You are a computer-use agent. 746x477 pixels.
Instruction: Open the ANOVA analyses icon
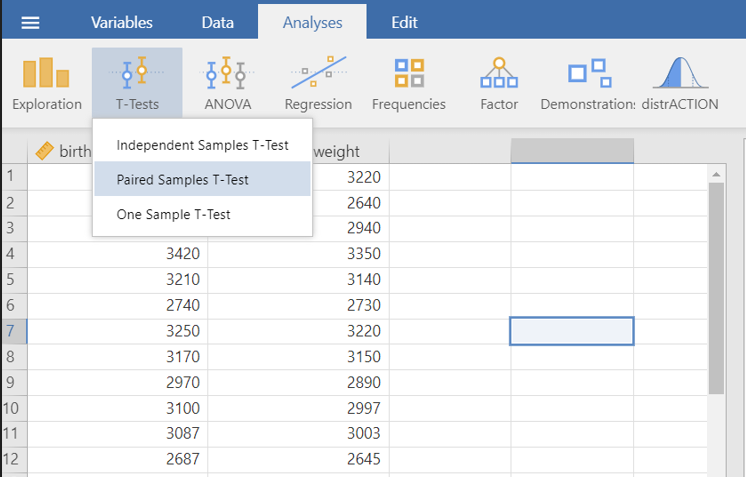point(227,83)
